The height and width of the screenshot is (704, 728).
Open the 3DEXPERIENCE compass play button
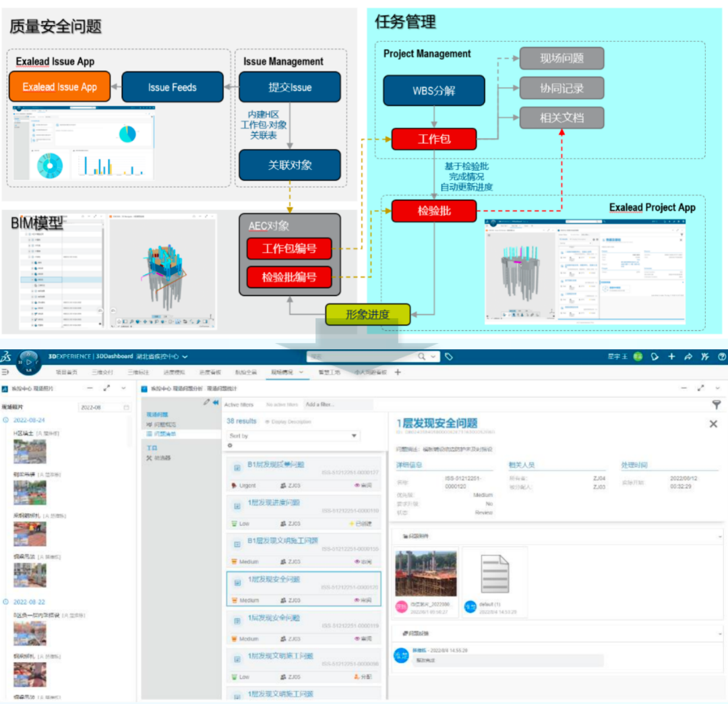[29, 361]
